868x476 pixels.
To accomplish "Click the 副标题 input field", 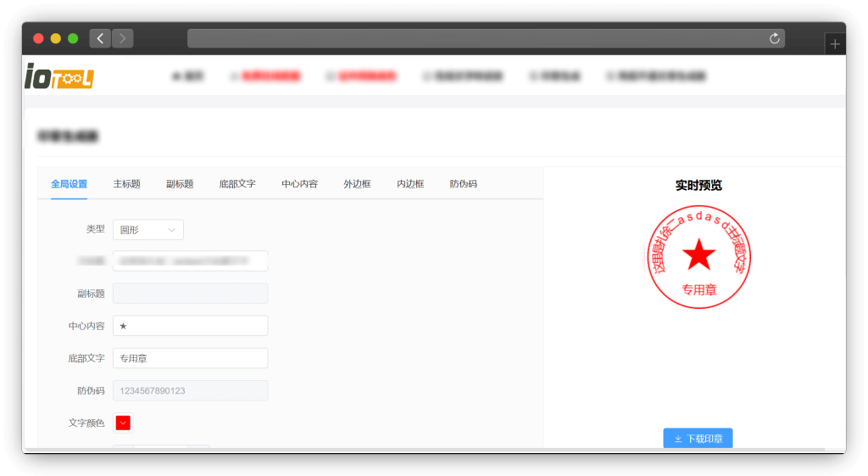I will pos(191,293).
